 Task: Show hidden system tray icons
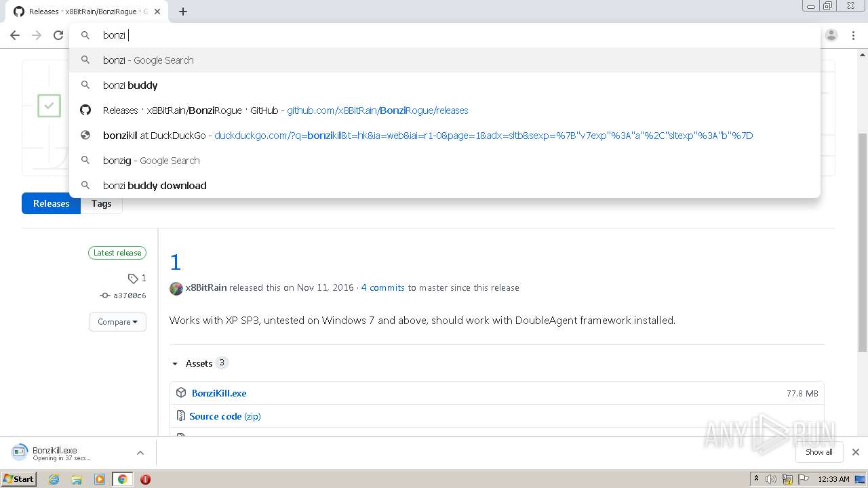(756, 479)
